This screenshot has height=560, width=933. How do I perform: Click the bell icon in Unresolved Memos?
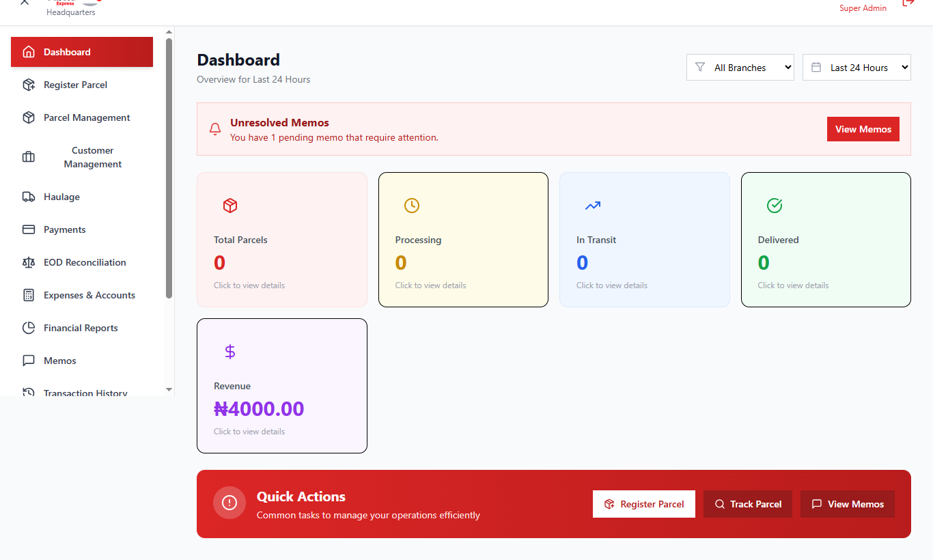tap(215, 129)
